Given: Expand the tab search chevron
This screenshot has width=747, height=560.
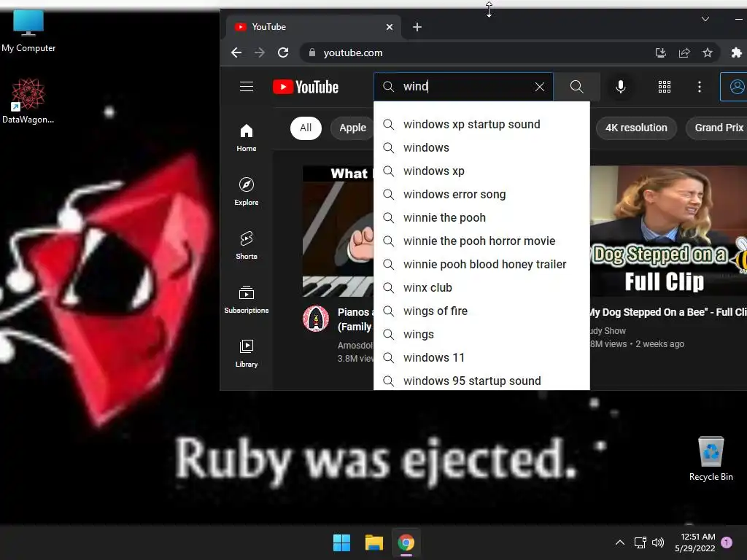Looking at the screenshot, I should tap(705, 19).
